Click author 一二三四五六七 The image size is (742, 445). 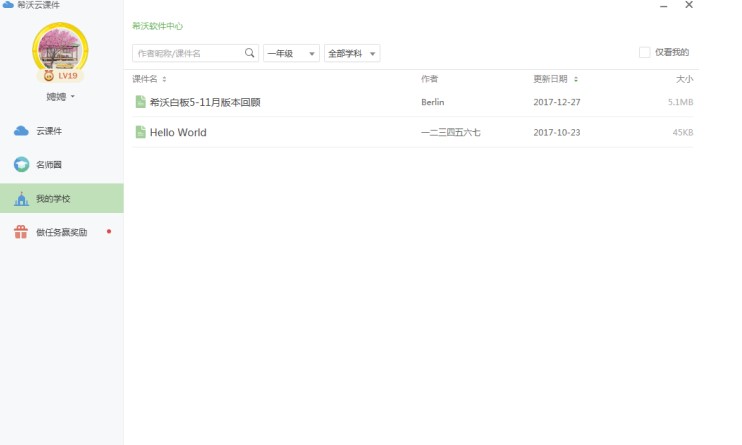click(450, 132)
